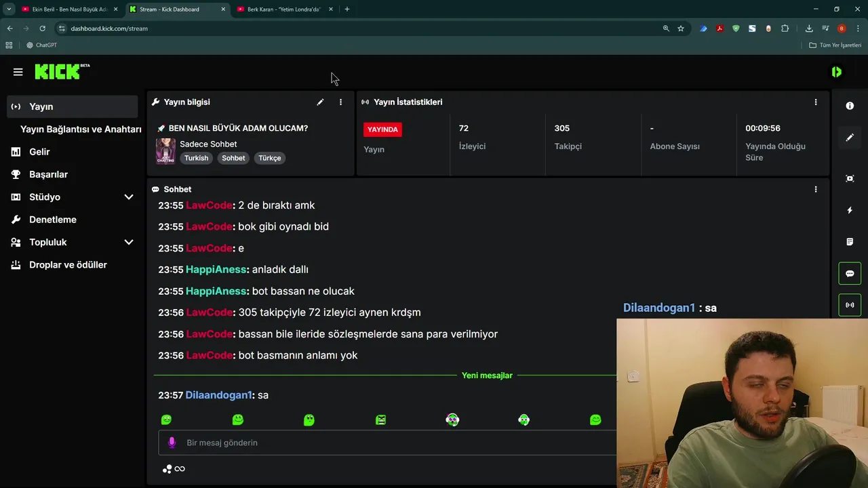Expand the Stüdyo submenu chevron

point(129,197)
